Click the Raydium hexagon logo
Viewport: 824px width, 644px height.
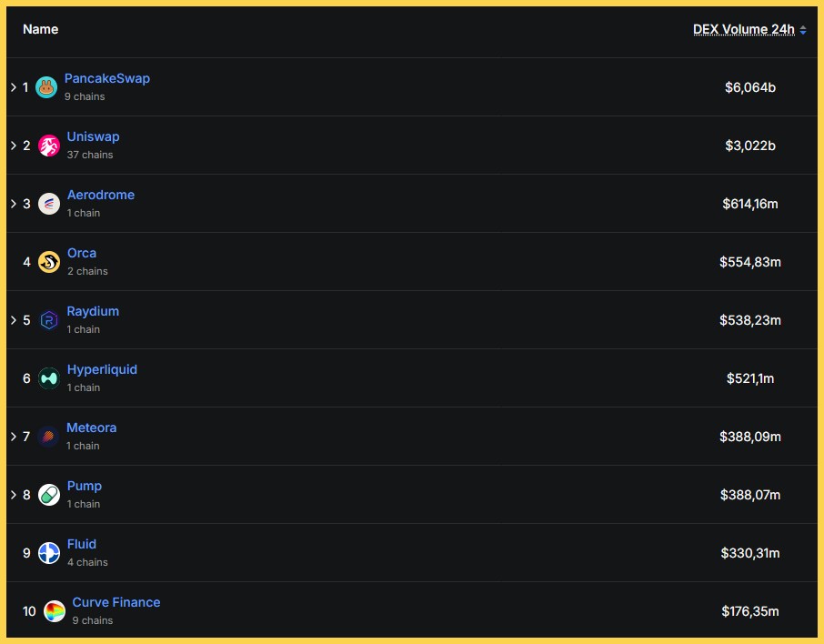pyautogui.click(x=49, y=320)
